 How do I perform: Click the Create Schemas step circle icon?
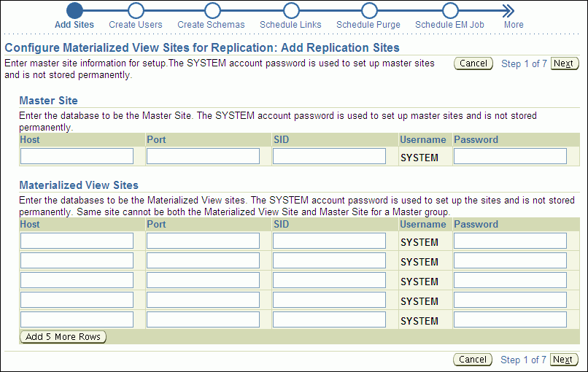click(212, 10)
